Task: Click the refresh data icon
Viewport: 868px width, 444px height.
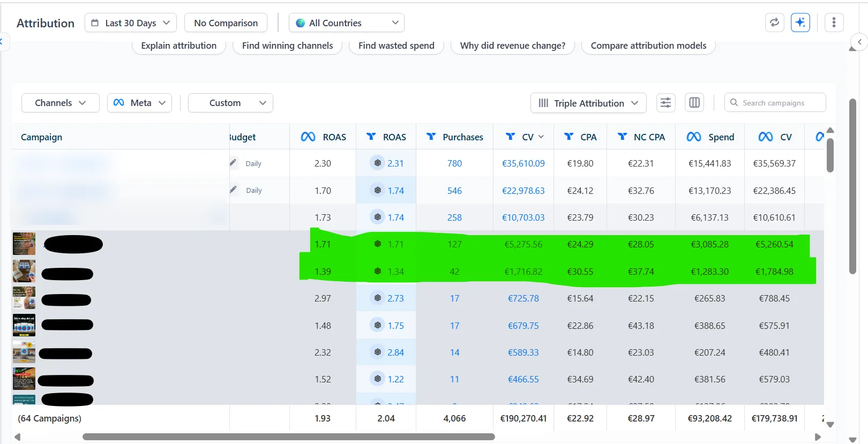Action: coord(775,22)
